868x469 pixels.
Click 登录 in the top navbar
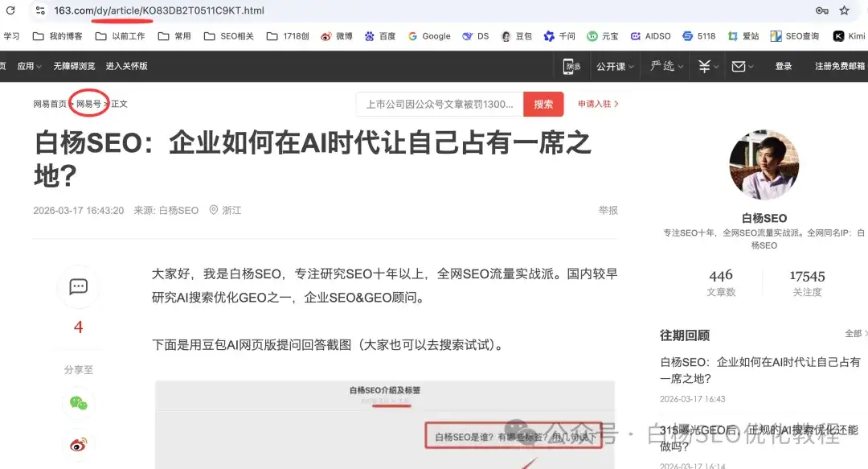(x=784, y=67)
